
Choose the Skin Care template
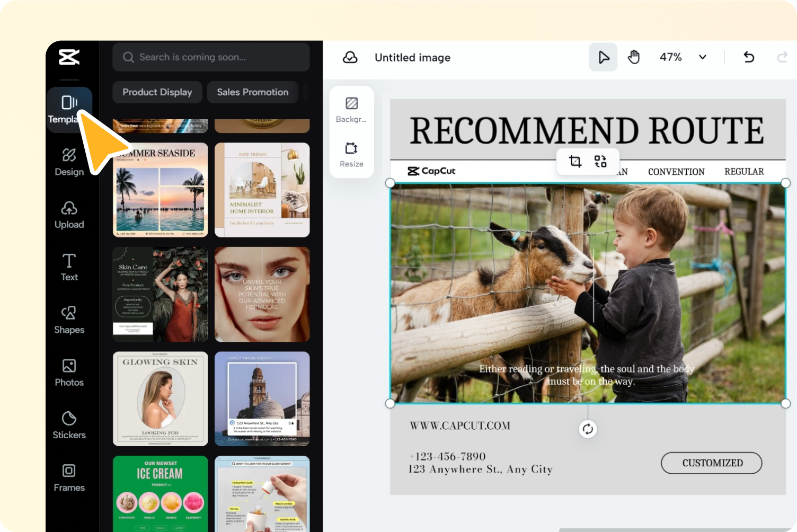point(160,294)
